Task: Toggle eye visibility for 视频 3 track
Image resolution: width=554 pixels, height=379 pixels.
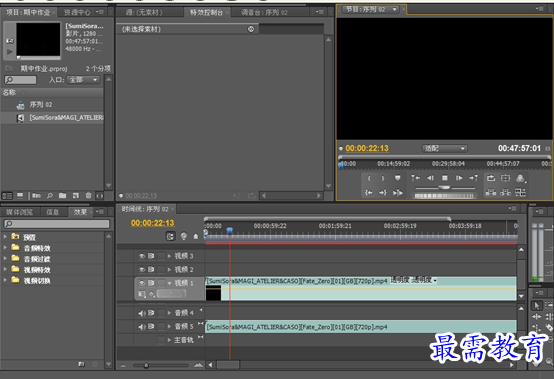Action: [142, 256]
